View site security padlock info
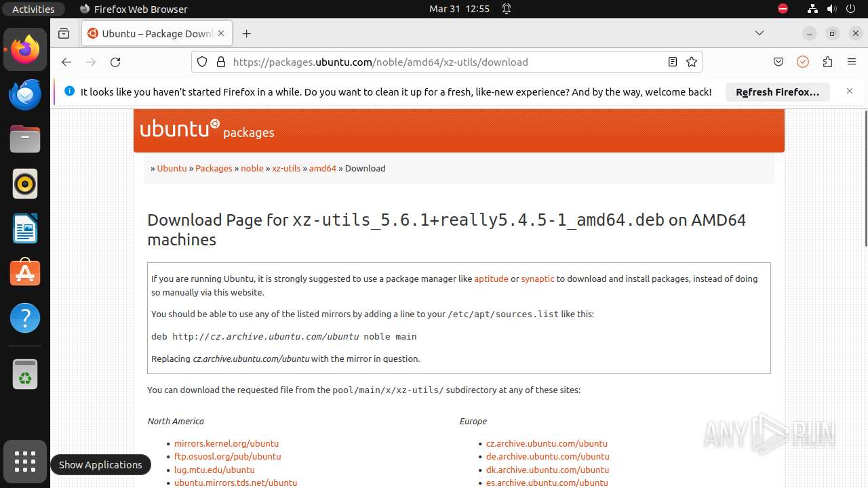The width and height of the screenshot is (868, 488). point(220,62)
